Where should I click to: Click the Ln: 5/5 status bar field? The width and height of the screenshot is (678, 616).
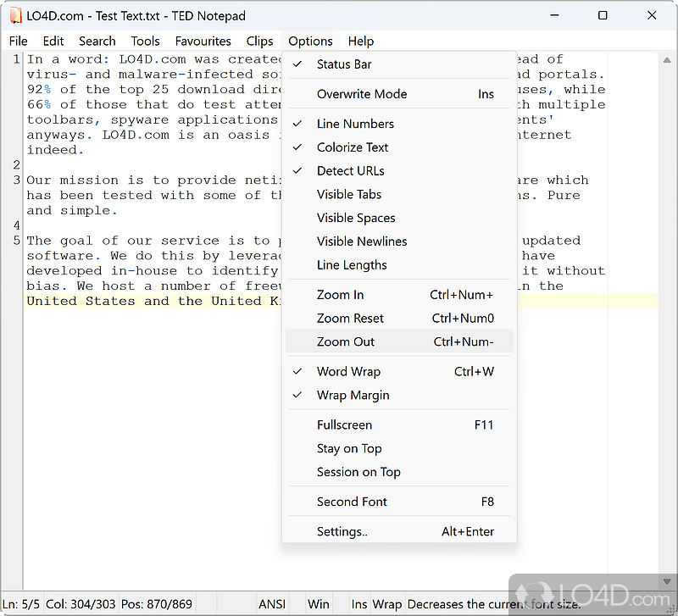click(20, 604)
